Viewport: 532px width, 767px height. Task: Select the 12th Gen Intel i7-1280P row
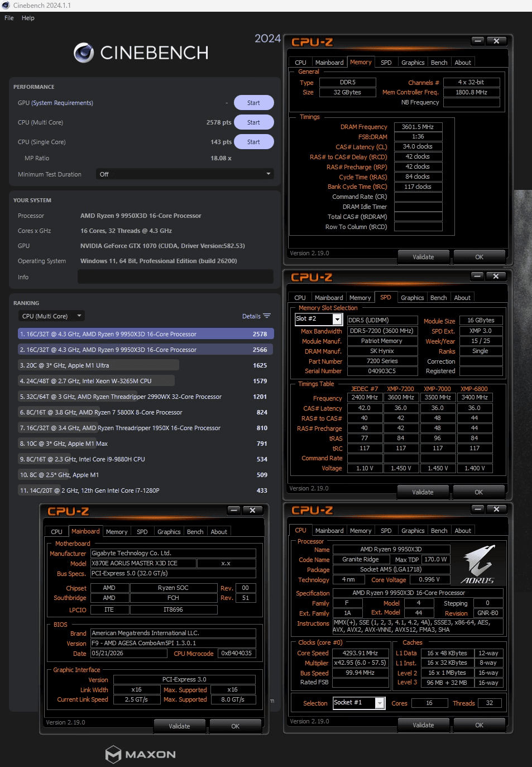[x=146, y=490]
